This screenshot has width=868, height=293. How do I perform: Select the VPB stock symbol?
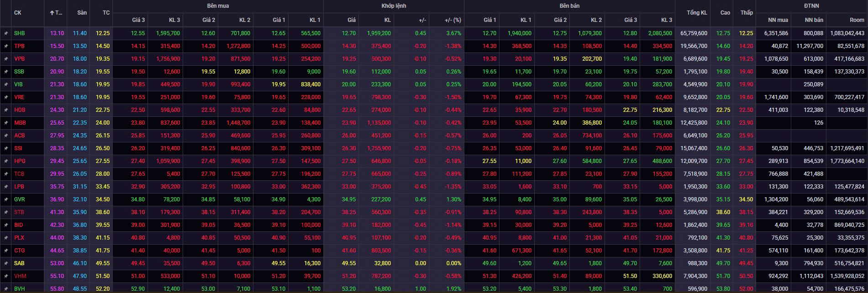tap(19, 59)
